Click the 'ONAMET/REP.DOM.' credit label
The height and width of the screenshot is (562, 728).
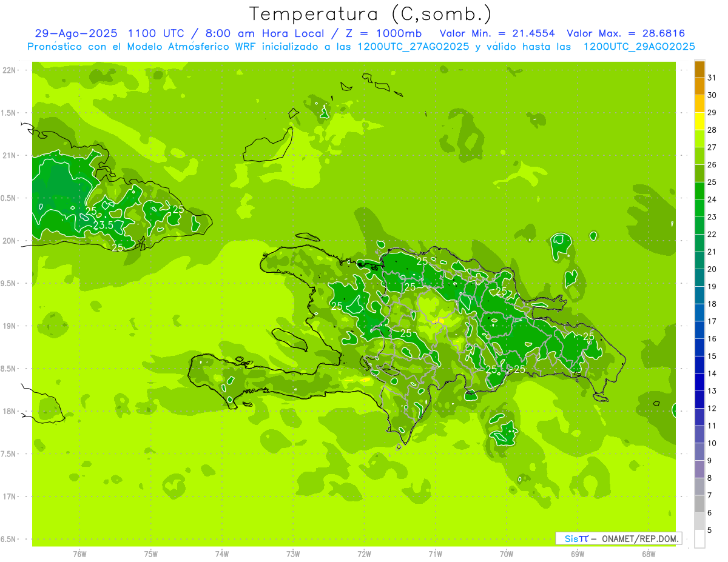point(641,538)
